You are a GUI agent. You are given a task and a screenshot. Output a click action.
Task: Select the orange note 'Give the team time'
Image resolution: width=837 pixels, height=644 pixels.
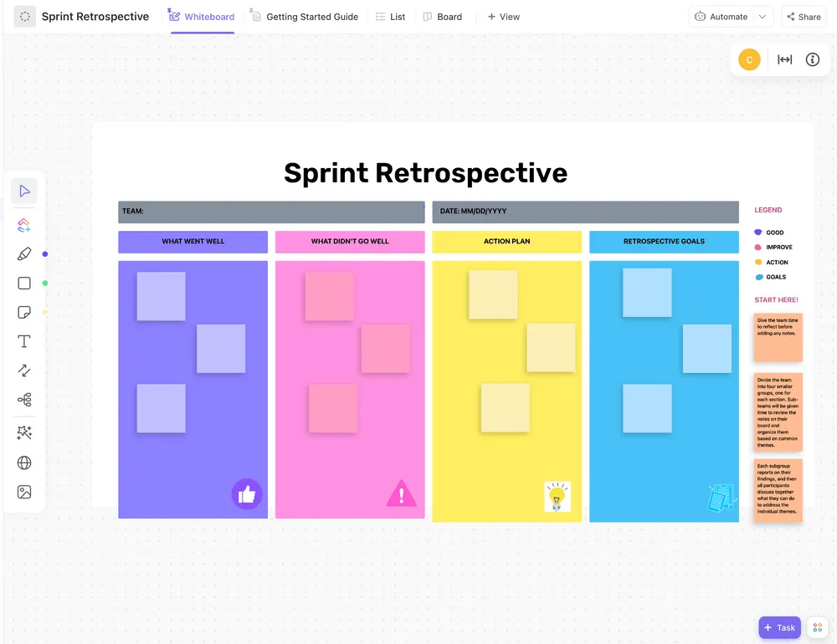pos(778,337)
